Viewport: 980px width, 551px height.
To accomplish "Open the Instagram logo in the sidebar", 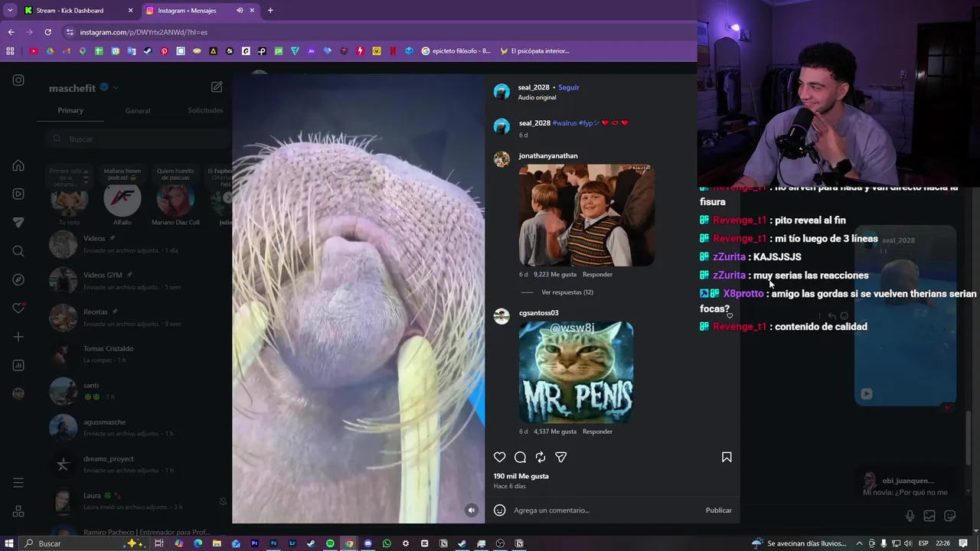I will (18, 80).
